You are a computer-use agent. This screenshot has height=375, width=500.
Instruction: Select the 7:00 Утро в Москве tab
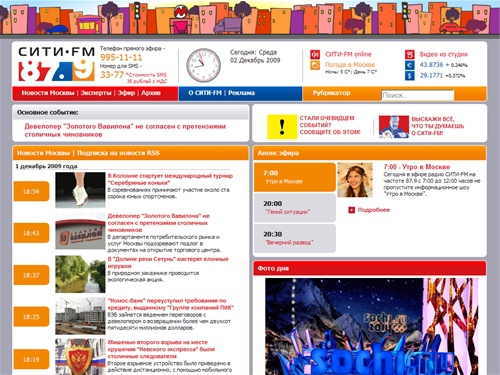(x=295, y=177)
